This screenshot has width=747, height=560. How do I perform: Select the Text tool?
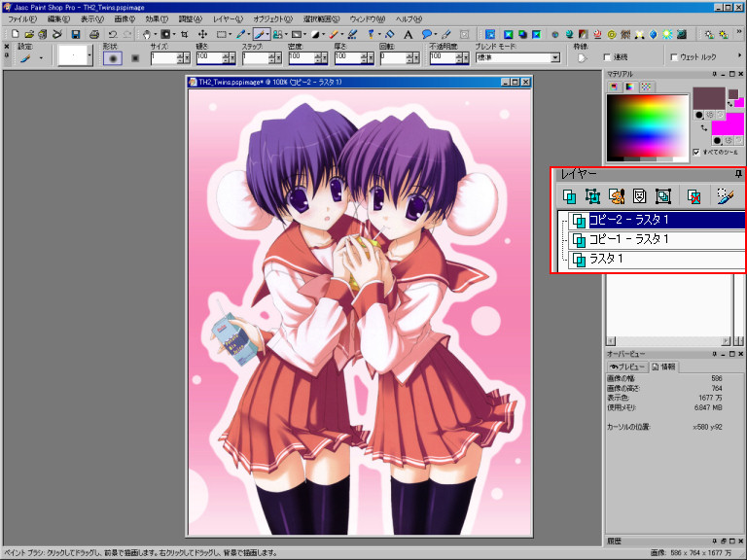[408, 34]
